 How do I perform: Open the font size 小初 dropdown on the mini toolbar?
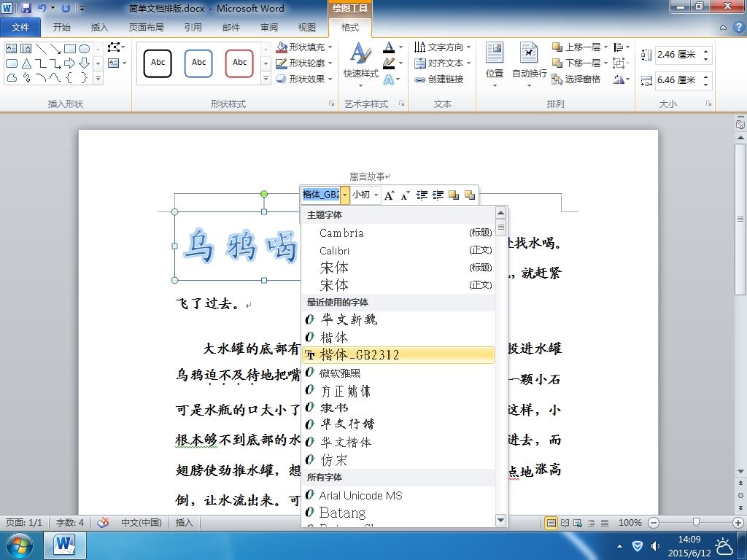coord(376,195)
